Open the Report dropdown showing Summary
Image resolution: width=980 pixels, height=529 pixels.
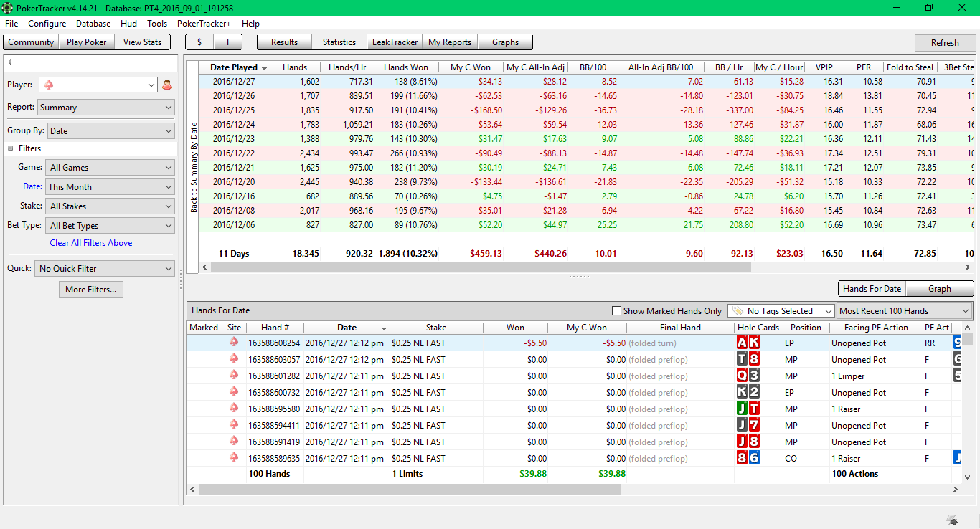tap(110, 108)
